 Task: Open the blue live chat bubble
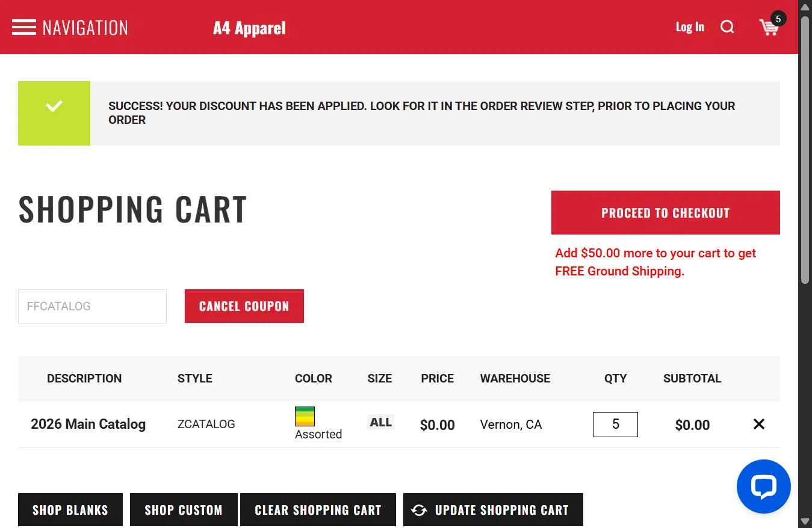coord(764,487)
